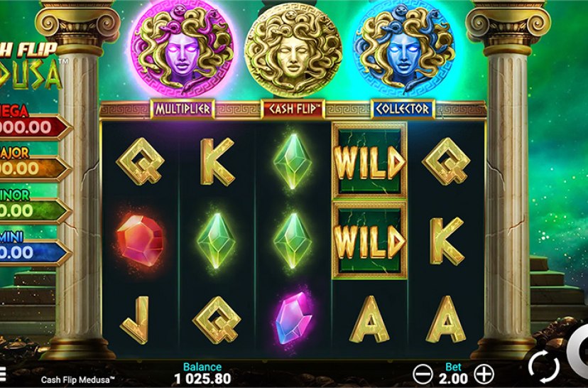Open the hamburger menu at bottom left
Screen dimensions: 588x388
pos(2,374)
